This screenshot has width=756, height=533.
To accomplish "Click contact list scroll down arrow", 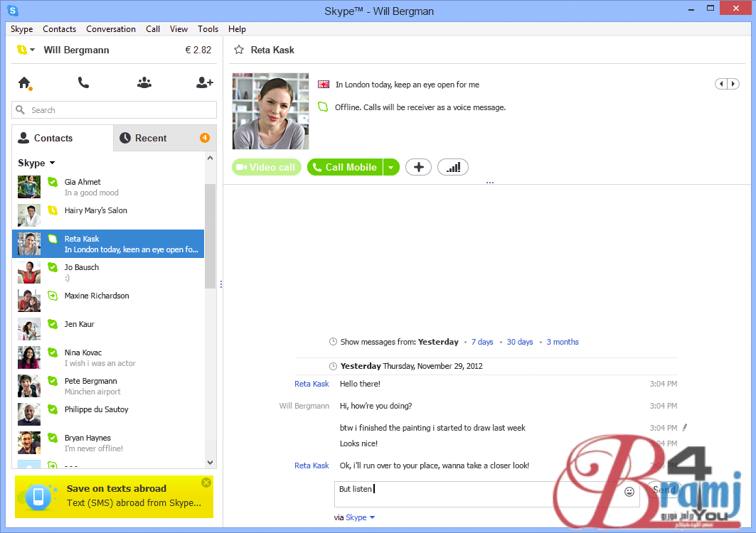I will point(211,462).
